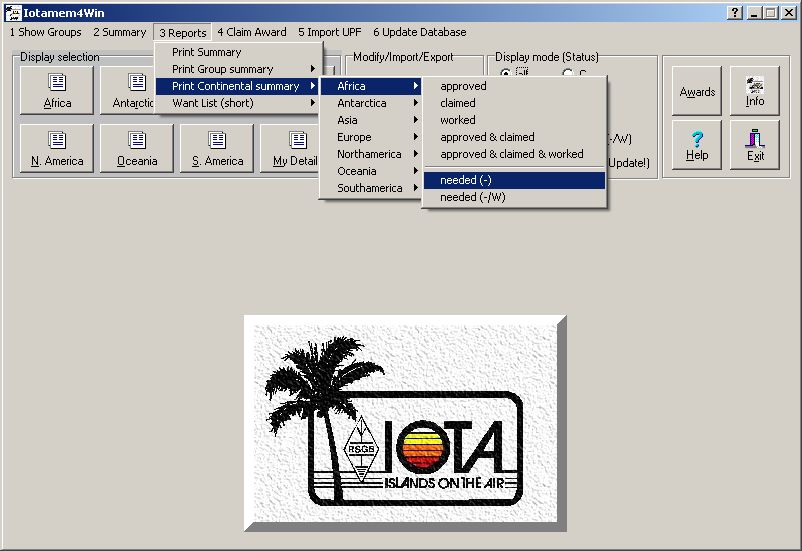Expand the Print Continental summary submenu
This screenshot has width=802, height=551.
coord(238,86)
